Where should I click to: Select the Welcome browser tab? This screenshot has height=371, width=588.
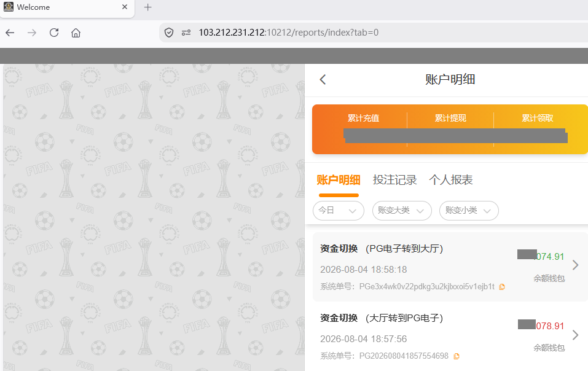pyautogui.click(x=68, y=8)
